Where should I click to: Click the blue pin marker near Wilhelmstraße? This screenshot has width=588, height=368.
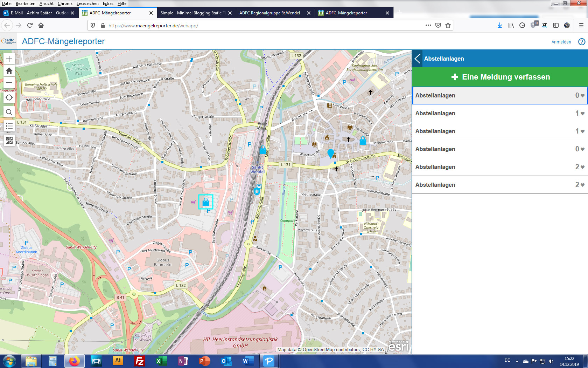point(330,153)
